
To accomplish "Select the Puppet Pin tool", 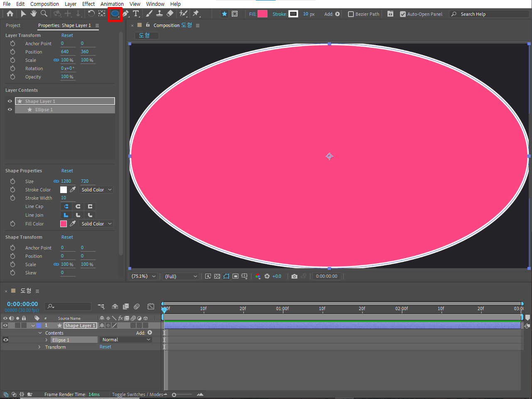I will coord(196,14).
